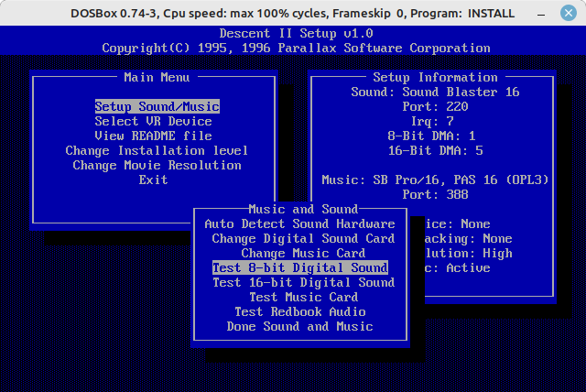Run Test Music Card option
The width and height of the screenshot is (586, 392).
pyautogui.click(x=303, y=297)
